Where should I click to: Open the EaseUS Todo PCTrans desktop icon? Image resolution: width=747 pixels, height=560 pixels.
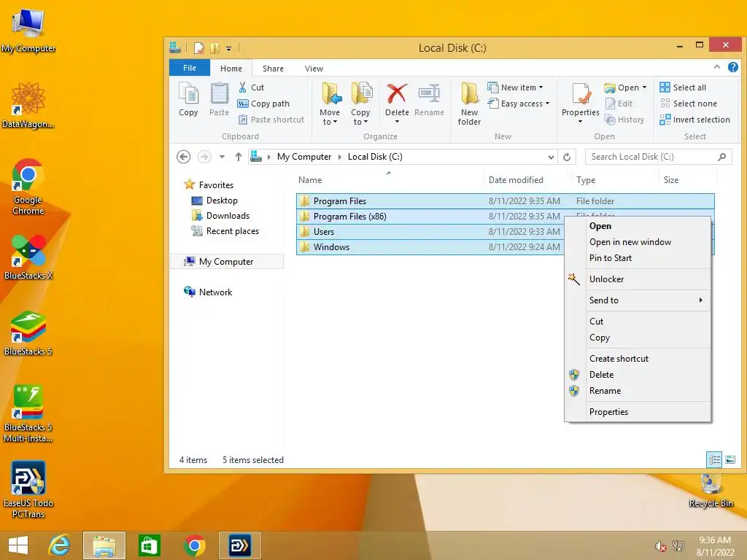click(28, 489)
